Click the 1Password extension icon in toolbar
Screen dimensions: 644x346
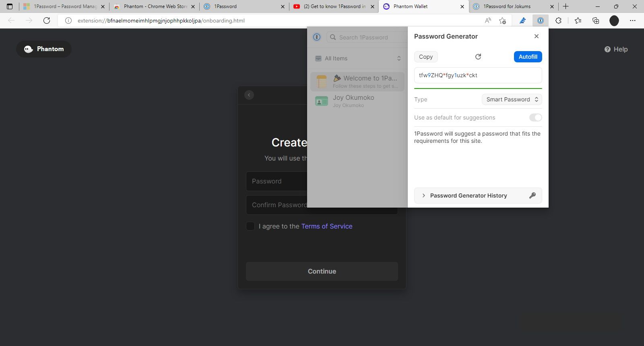[x=541, y=21]
